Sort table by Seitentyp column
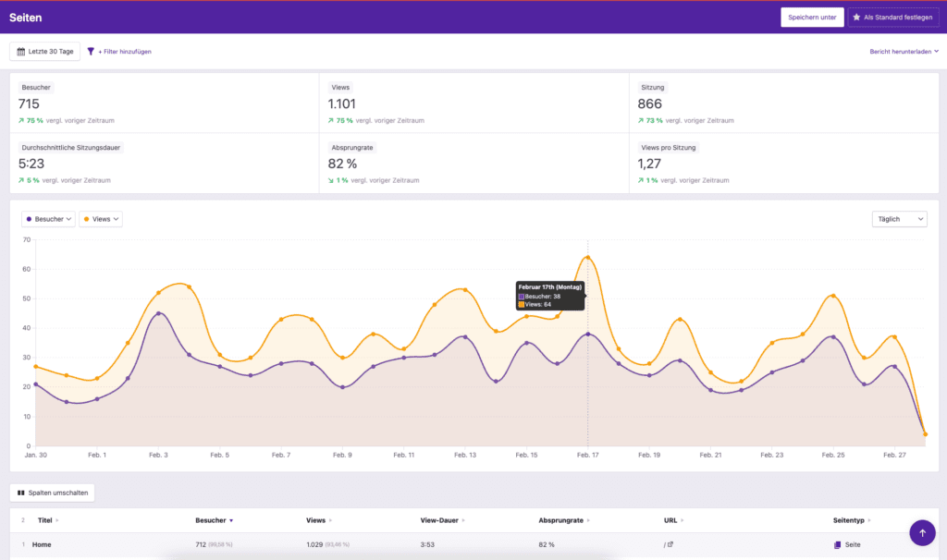The width and height of the screenshot is (947, 560). coord(852,520)
